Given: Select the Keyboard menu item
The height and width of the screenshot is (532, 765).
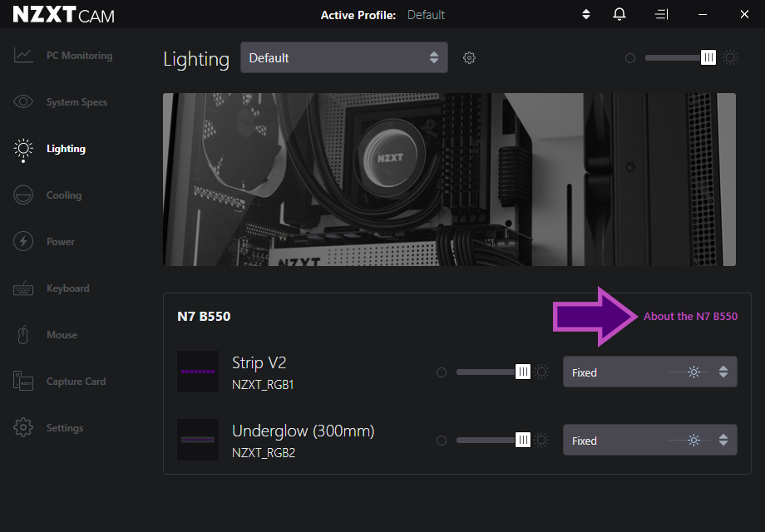Looking at the screenshot, I should [68, 288].
